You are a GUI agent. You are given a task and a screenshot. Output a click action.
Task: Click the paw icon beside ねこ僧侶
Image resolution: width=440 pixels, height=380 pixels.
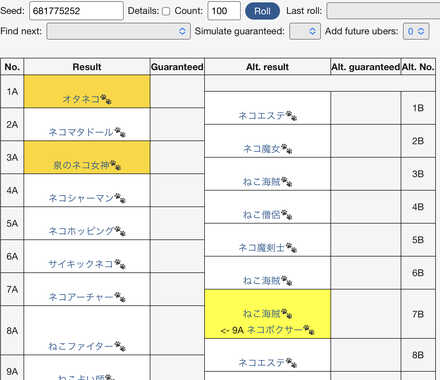287,215
